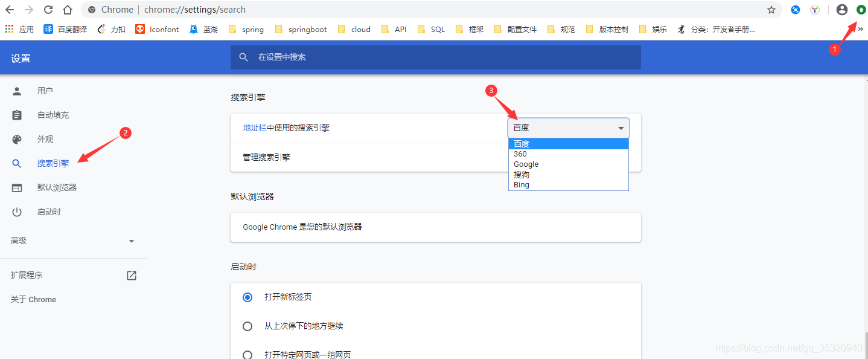
Task: Click the browser back arrow
Action: (10, 10)
